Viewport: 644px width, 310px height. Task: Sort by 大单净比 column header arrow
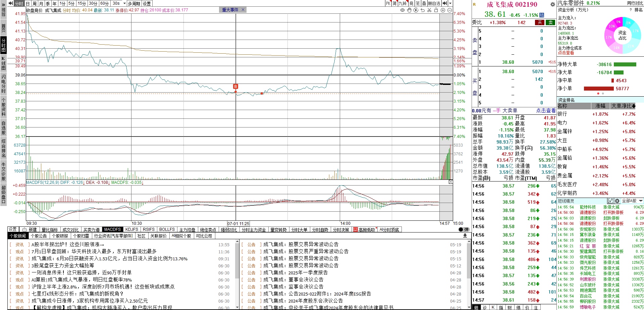tap(634, 106)
